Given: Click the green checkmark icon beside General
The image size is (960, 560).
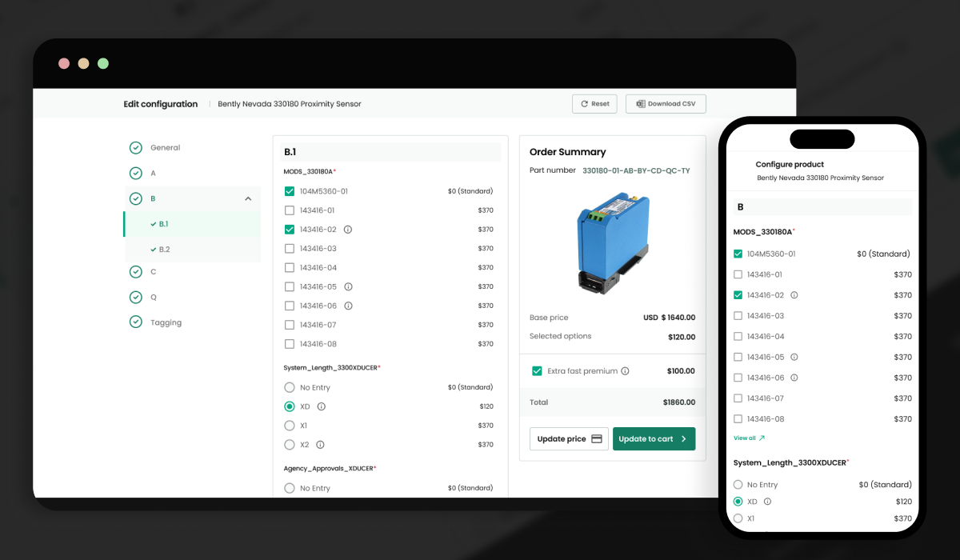Looking at the screenshot, I should (135, 148).
